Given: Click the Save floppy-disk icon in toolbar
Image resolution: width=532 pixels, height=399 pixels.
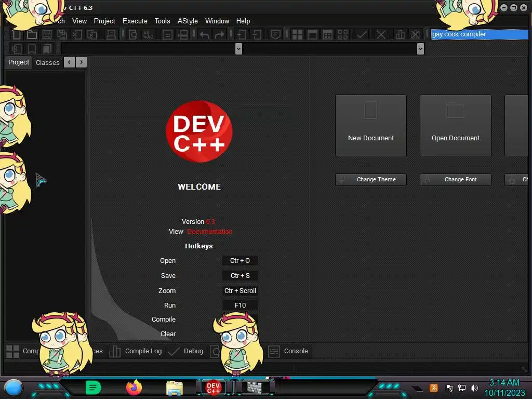Looking at the screenshot, I should click(x=47, y=35).
